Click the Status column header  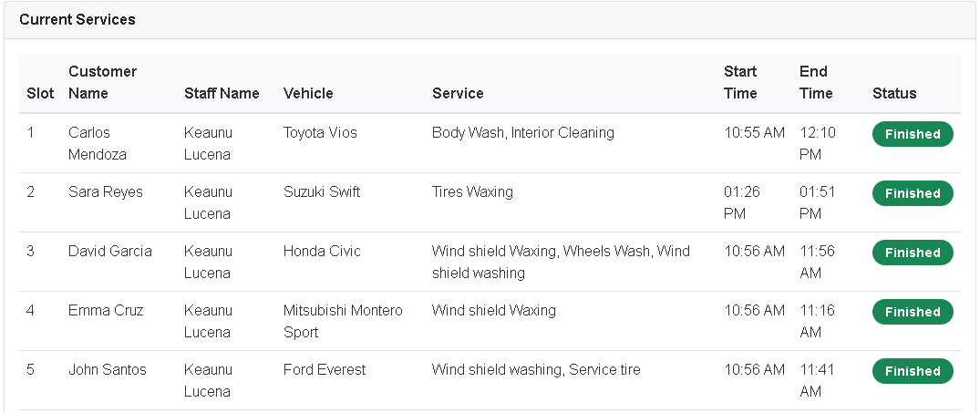(x=894, y=93)
